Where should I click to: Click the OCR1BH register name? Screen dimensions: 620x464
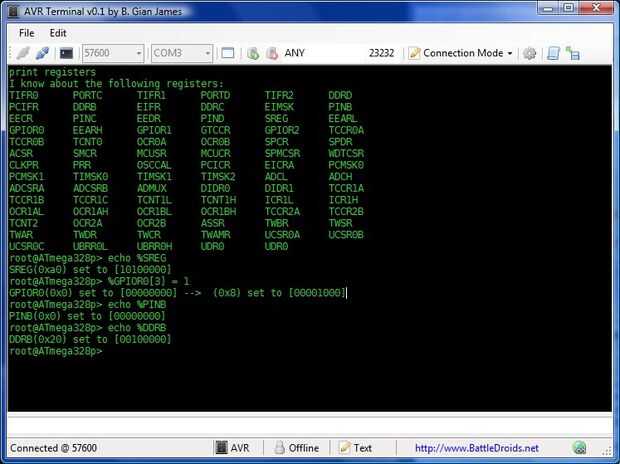[x=218, y=212]
